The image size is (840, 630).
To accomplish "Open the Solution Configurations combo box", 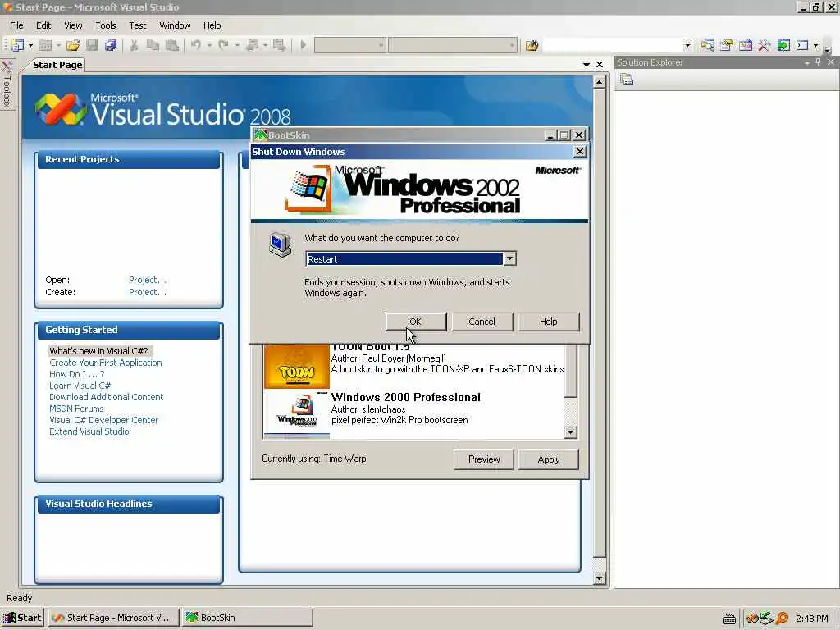I will [349, 46].
